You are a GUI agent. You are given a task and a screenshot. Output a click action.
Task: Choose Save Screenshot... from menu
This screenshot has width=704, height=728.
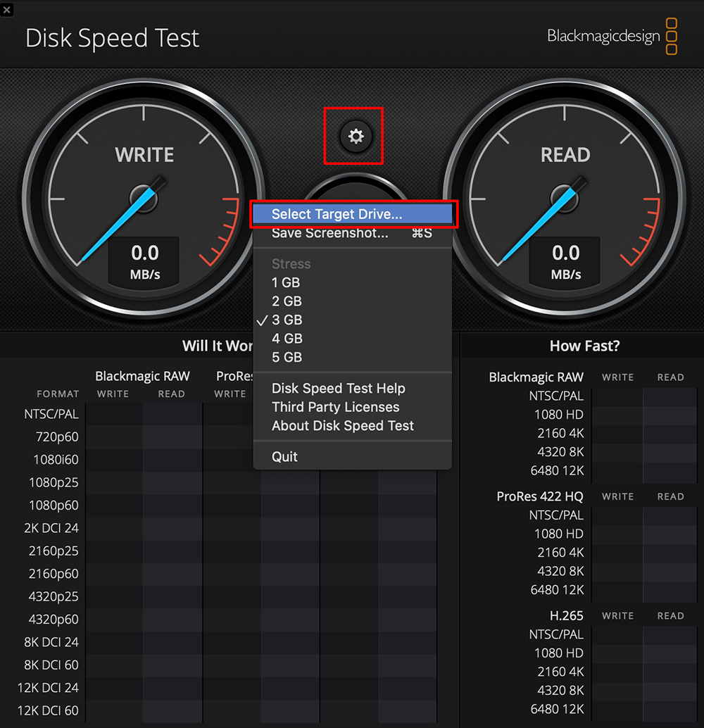coord(353,233)
